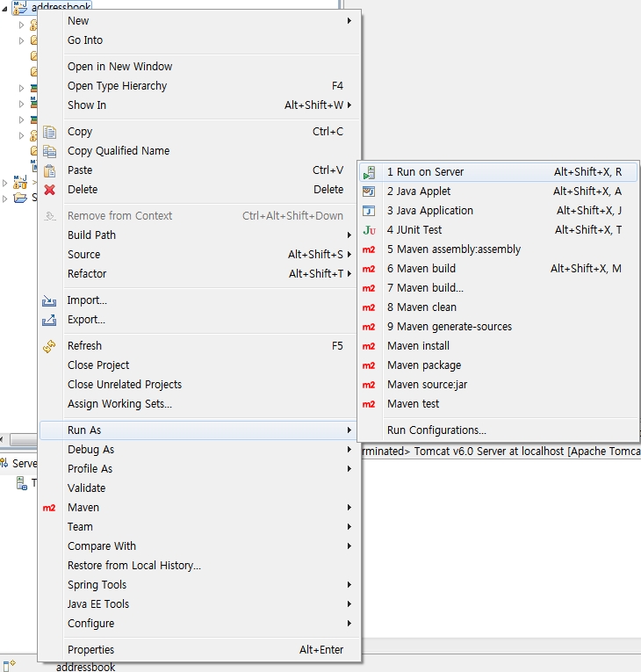Open Run Configurations dialog

(x=436, y=430)
